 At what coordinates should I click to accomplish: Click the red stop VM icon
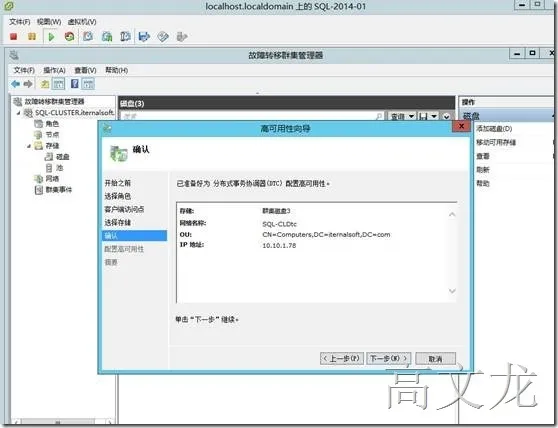(14, 36)
